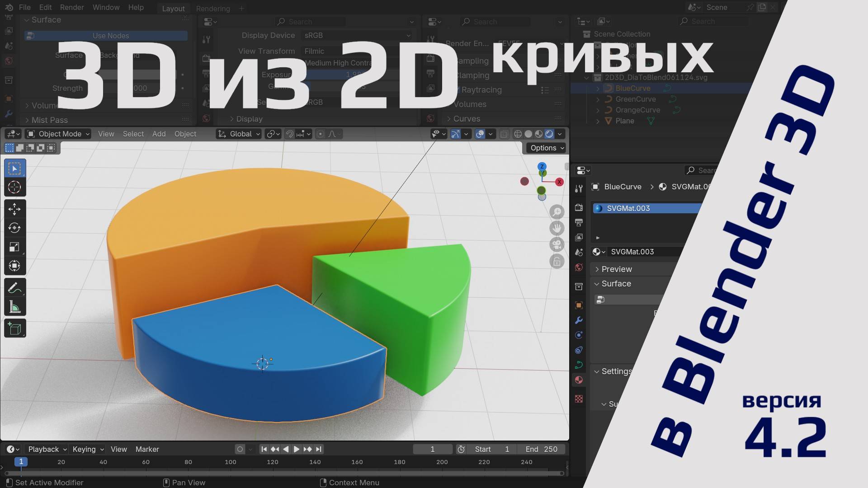The width and height of the screenshot is (868, 488).
Task: Click Use Nodes button in Surface
Action: (110, 35)
